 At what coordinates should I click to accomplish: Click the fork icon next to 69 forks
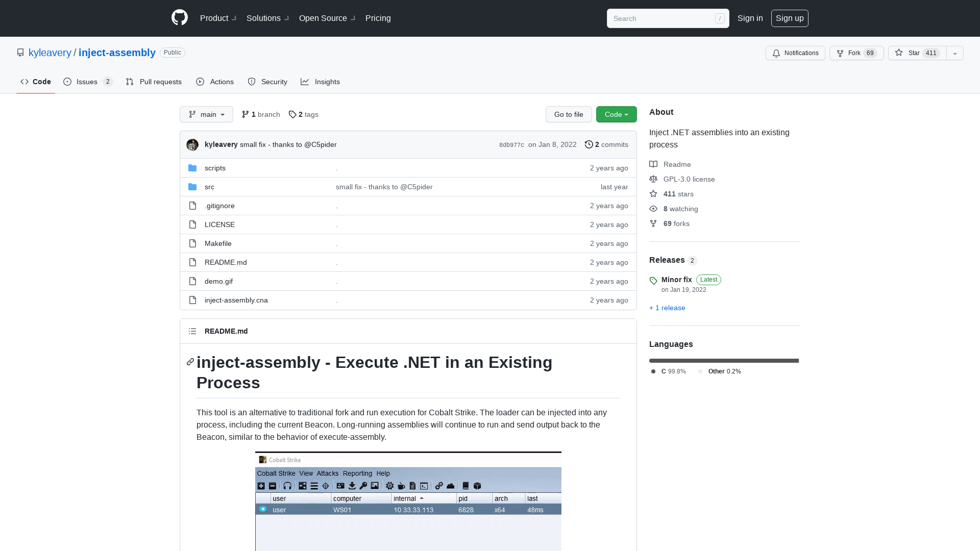click(653, 223)
